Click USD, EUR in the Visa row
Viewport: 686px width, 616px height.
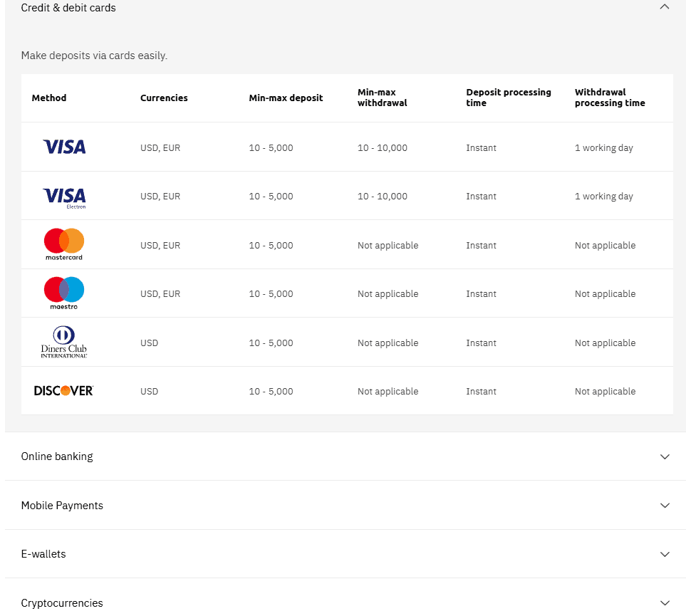160,148
